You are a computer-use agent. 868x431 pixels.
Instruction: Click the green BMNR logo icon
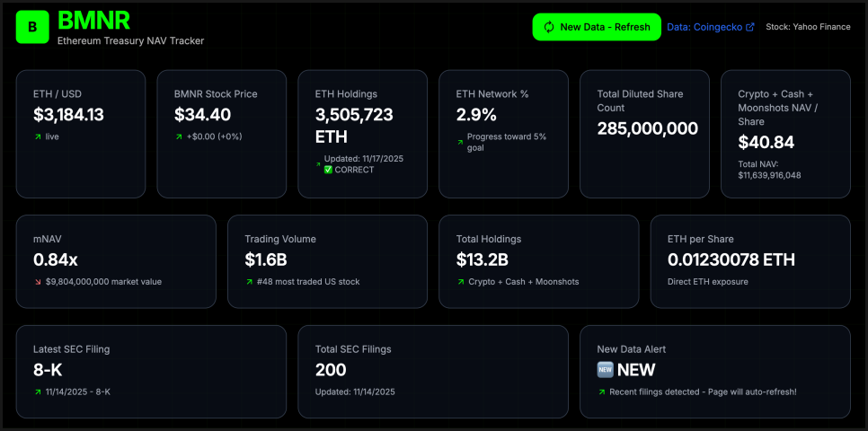coord(32,28)
